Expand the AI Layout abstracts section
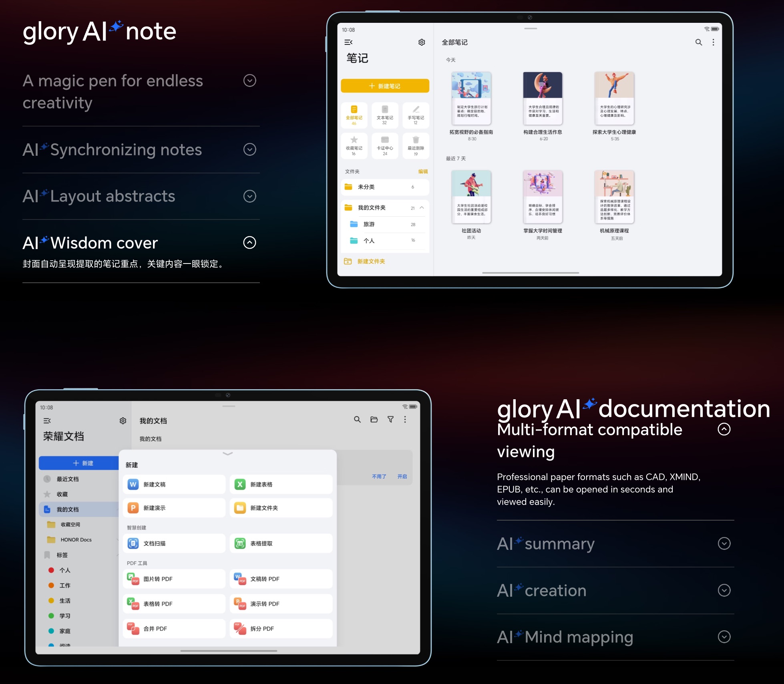 249,196
